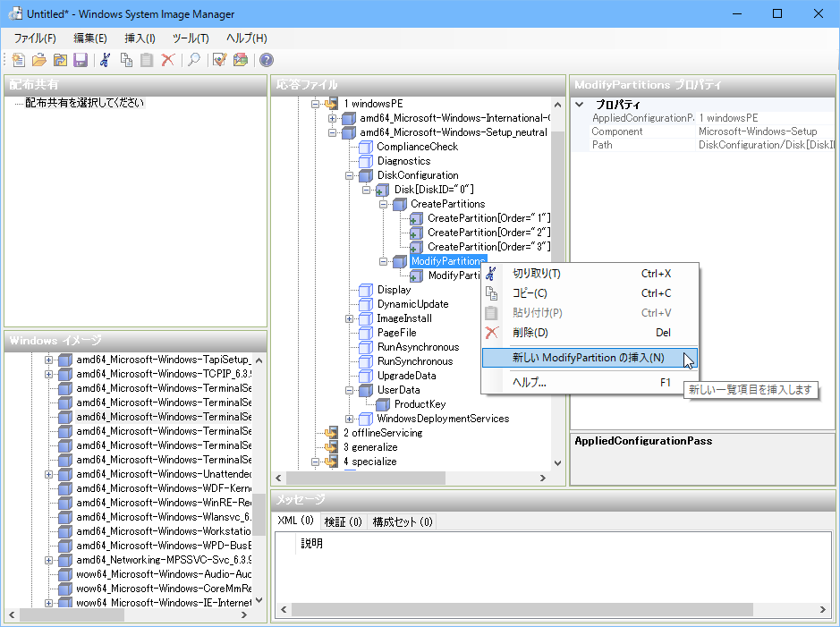Choose 削除(D) in the context menu
The width and height of the screenshot is (840, 627).
[x=590, y=333]
